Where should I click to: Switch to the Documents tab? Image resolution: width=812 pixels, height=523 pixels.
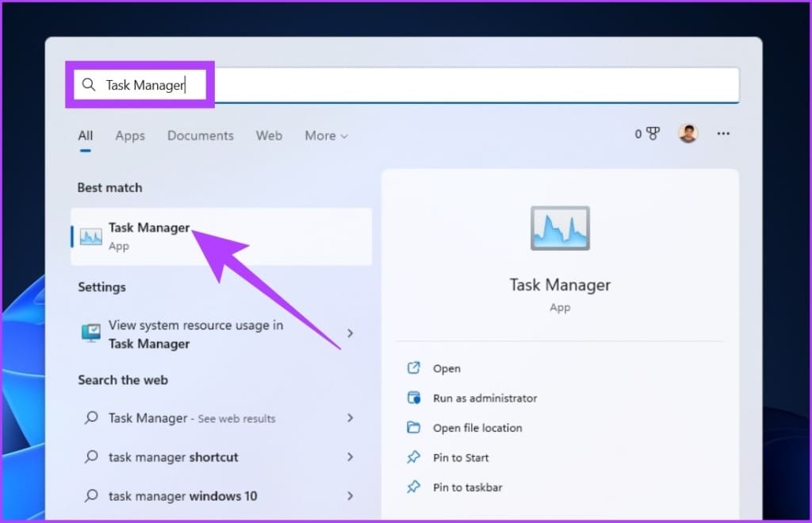point(201,136)
